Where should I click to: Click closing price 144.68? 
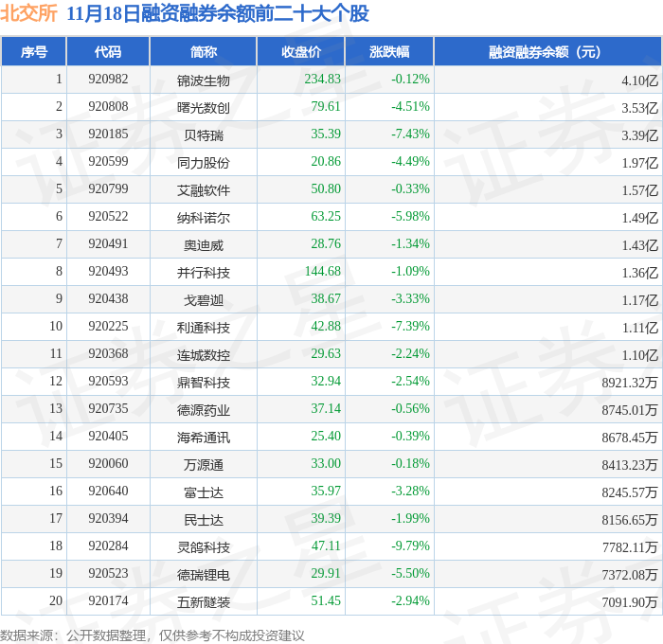[x=323, y=272]
